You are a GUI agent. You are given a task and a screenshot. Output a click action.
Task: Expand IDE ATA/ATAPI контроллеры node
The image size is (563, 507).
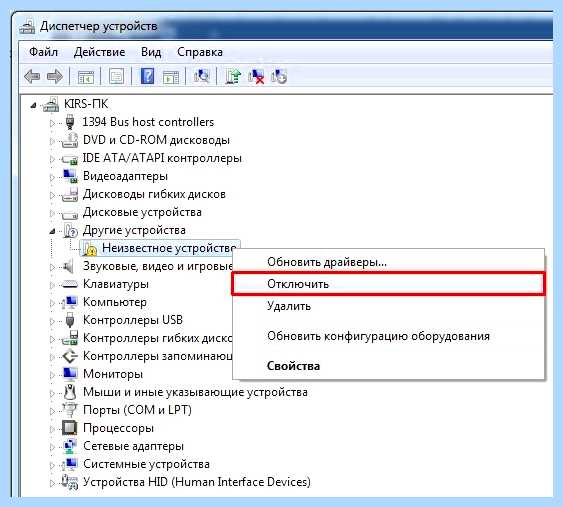[x=52, y=159]
